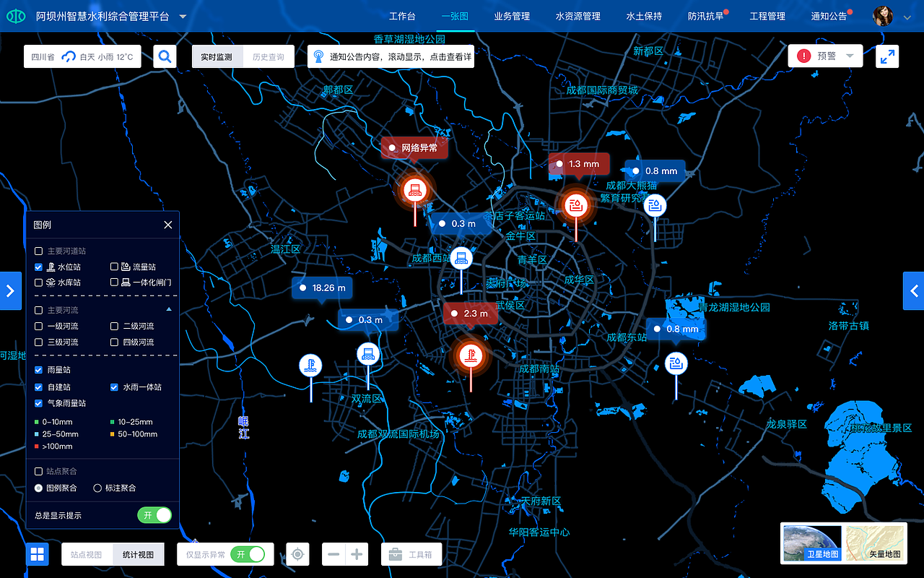Check the 主要河道站 checkbox
The height and width of the screenshot is (578, 924).
click(x=39, y=251)
